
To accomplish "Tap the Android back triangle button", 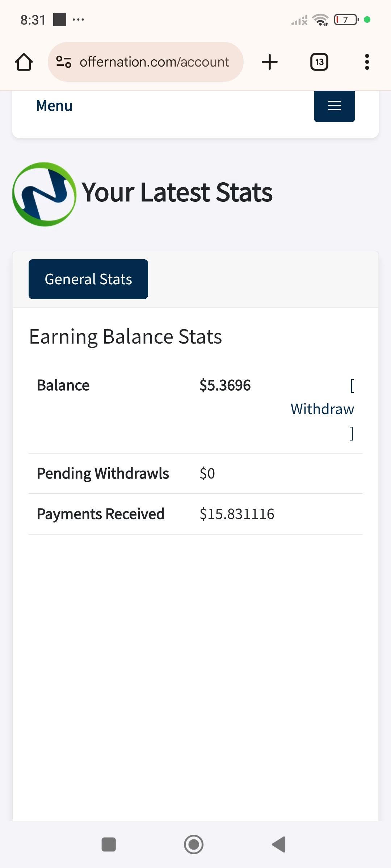I will (x=279, y=844).
